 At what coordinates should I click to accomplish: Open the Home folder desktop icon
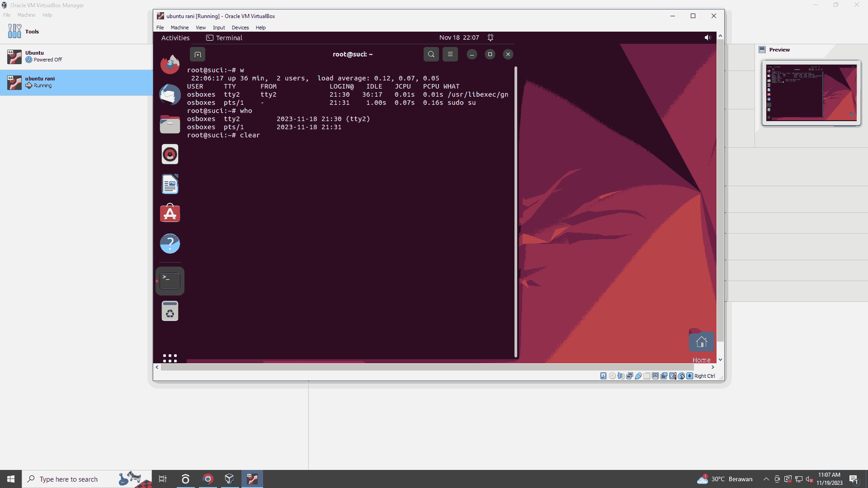pos(702,346)
